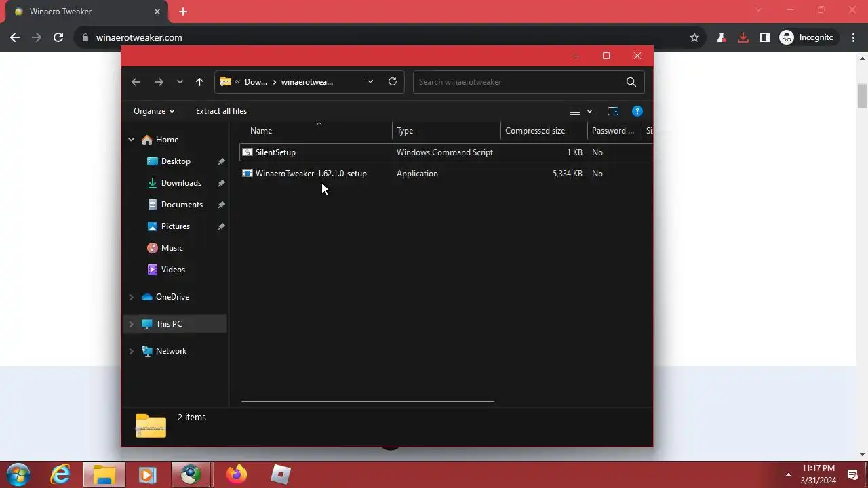Viewport: 868px width, 488px height.
Task: Expand the Network tree node
Action: click(x=132, y=351)
